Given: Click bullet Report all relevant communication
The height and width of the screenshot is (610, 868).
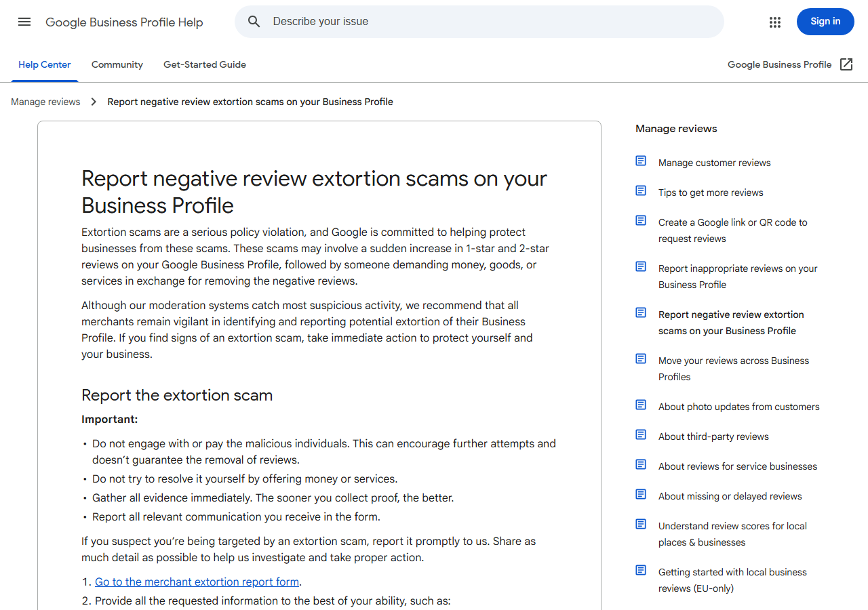Looking at the screenshot, I should click(236, 517).
